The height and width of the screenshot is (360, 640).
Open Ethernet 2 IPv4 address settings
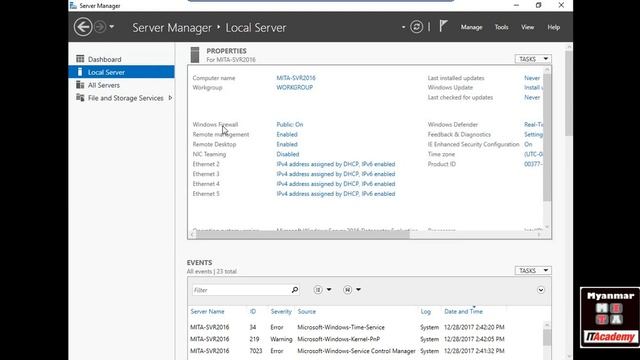point(336,164)
